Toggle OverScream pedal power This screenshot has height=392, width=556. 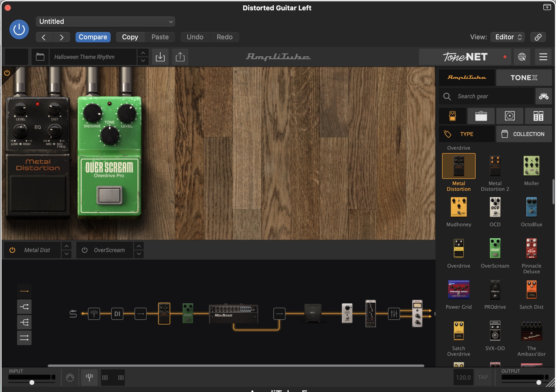[x=85, y=250]
